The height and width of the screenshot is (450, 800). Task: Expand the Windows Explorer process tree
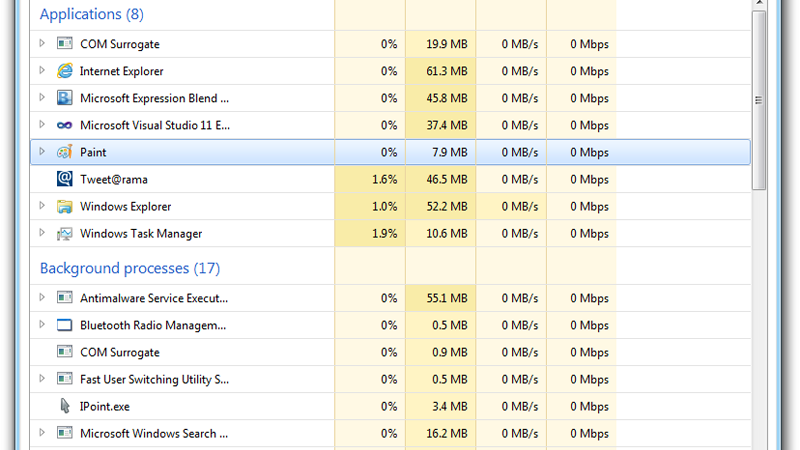tap(42, 206)
